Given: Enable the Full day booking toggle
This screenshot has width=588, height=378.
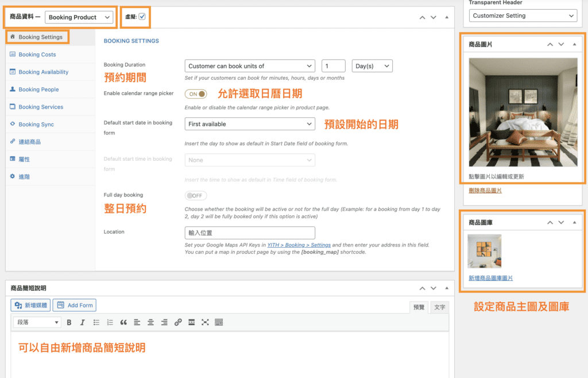Looking at the screenshot, I should click(196, 196).
